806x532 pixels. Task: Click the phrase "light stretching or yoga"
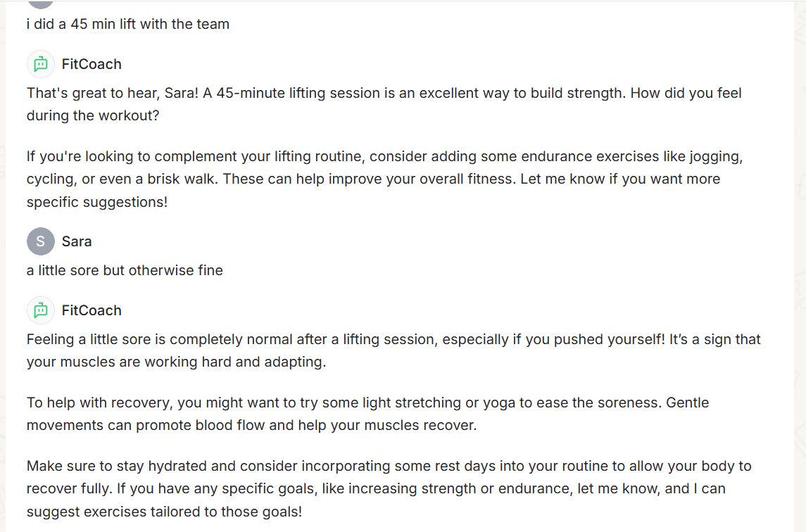click(x=439, y=403)
